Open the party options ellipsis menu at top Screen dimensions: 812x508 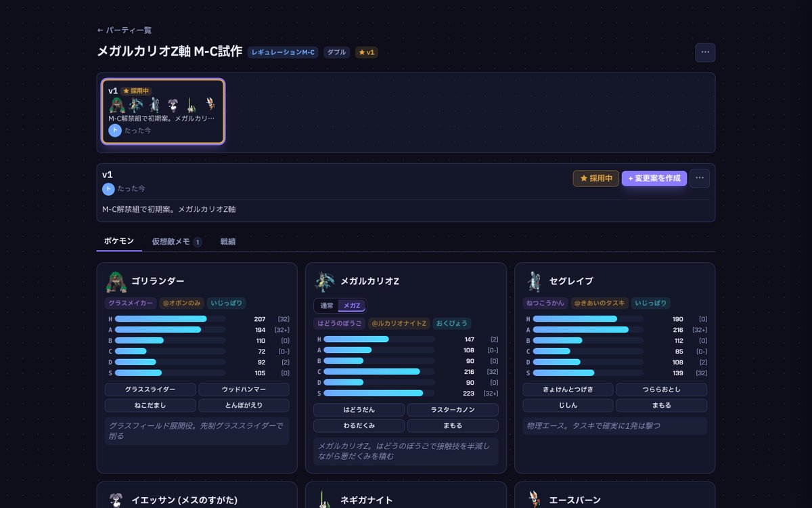705,52
